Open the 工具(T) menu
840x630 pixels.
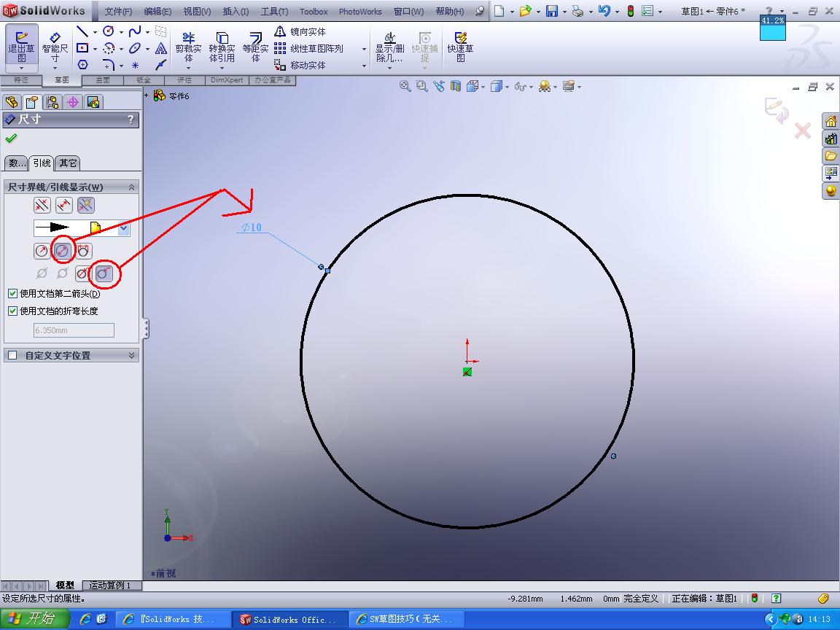click(274, 11)
